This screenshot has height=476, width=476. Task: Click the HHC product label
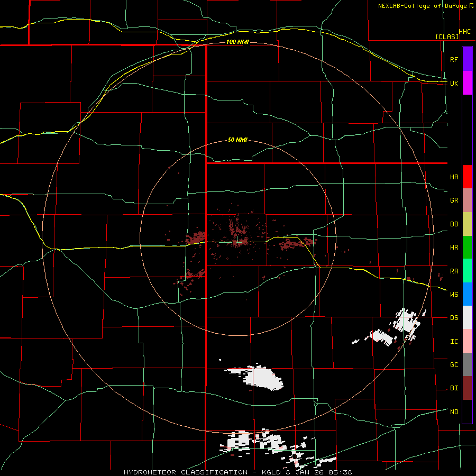tap(464, 32)
